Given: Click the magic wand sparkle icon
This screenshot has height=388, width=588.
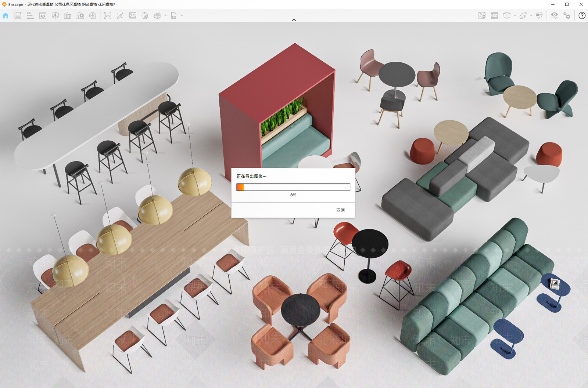Looking at the screenshot, I should (120, 15).
